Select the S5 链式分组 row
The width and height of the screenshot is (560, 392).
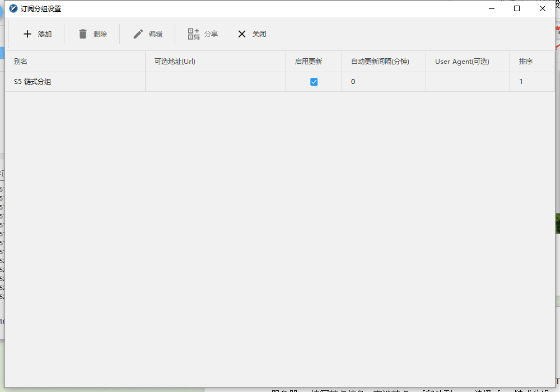point(33,82)
